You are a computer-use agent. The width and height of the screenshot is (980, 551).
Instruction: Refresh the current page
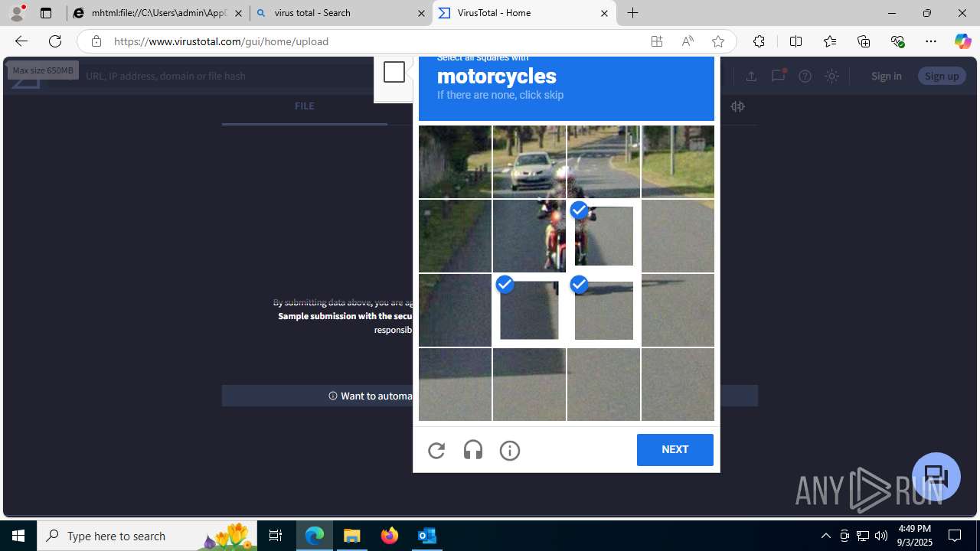click(x=55, y=41)
